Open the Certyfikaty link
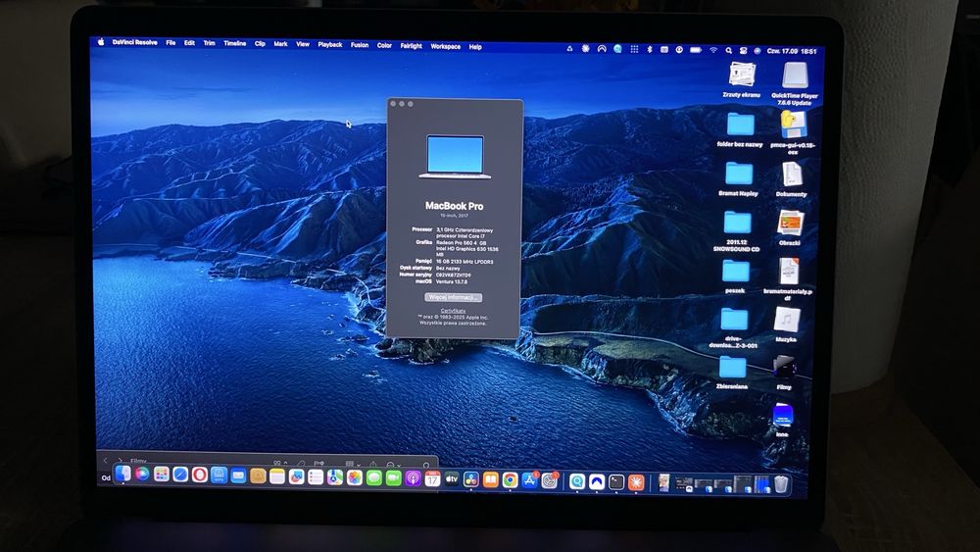This screenshot has height=552, width=980. pyautogui.click(x=453, y=311)
